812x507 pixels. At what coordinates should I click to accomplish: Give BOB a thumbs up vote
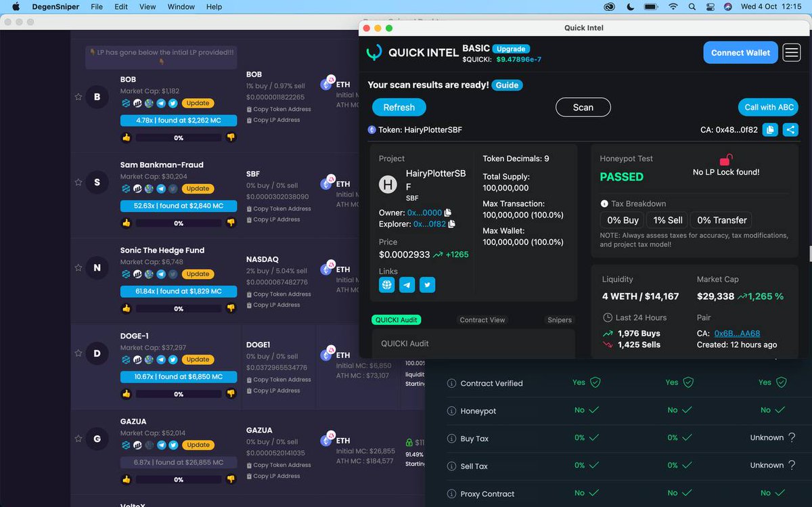tap(126, 137)
